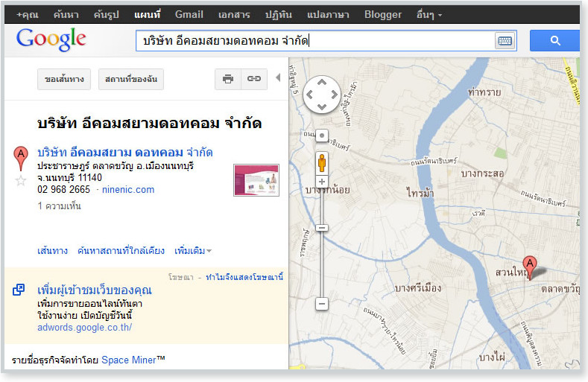Click the red marker A in results list
The width and height of the screenshot is (588, 382).
21,158
